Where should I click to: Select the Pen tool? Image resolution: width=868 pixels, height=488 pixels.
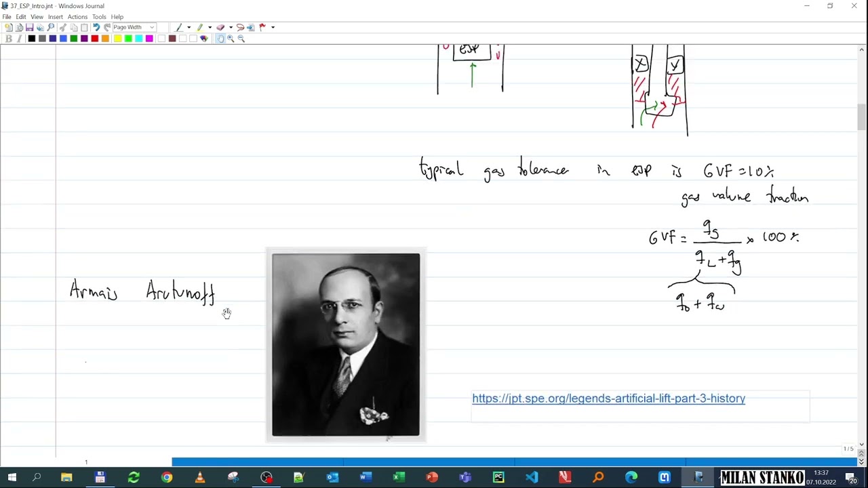178,27
